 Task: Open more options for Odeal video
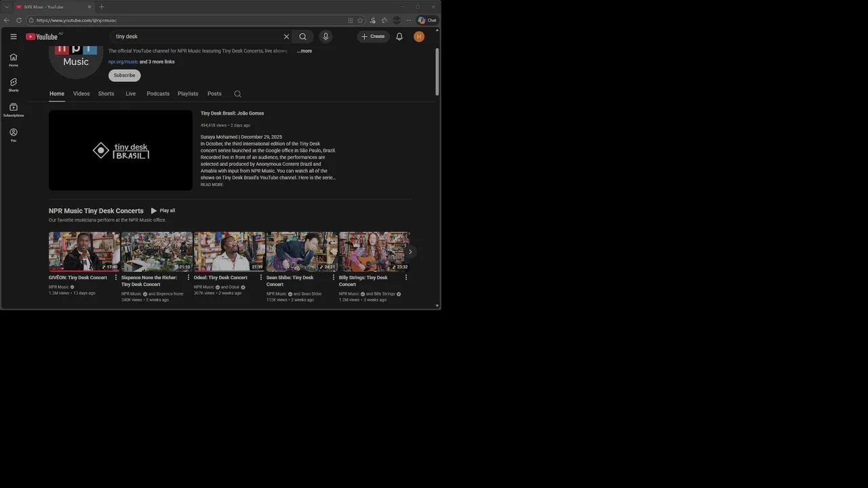(x=261, y=277)
